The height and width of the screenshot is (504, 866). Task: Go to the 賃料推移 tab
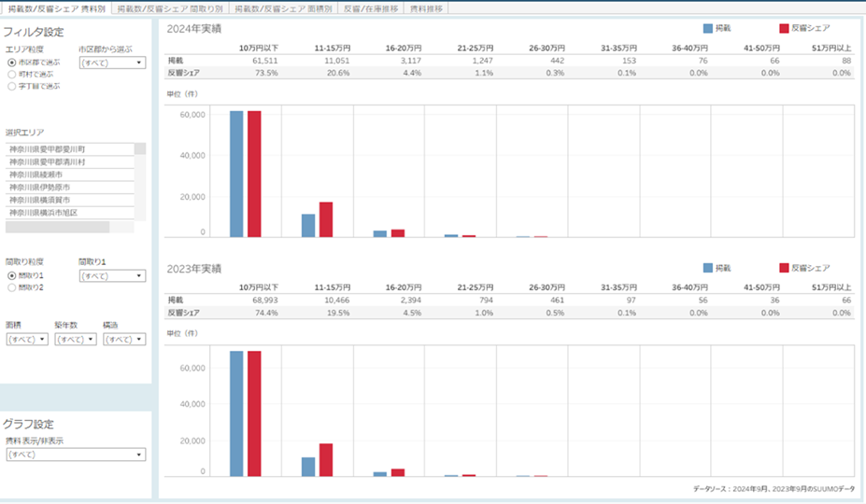click(422, 7)
